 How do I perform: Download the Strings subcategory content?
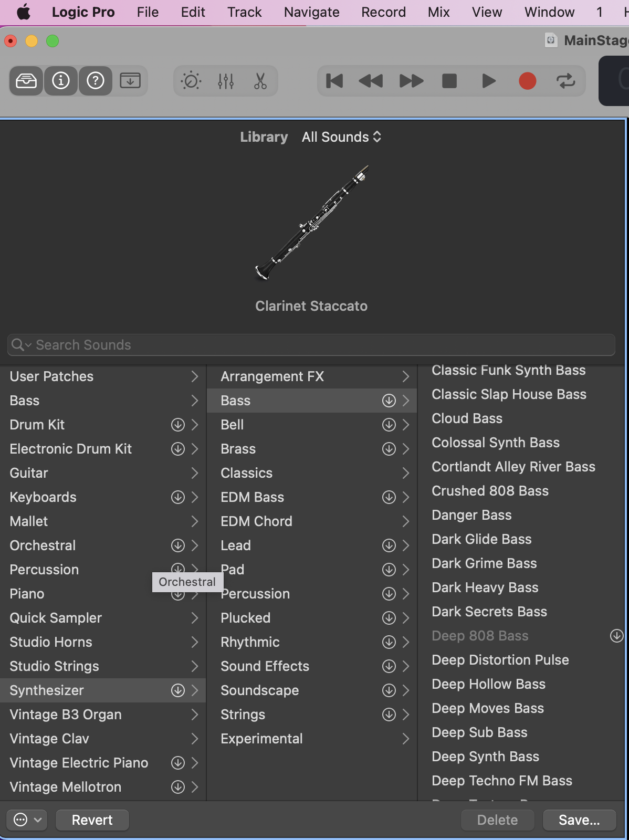point(389,715)
